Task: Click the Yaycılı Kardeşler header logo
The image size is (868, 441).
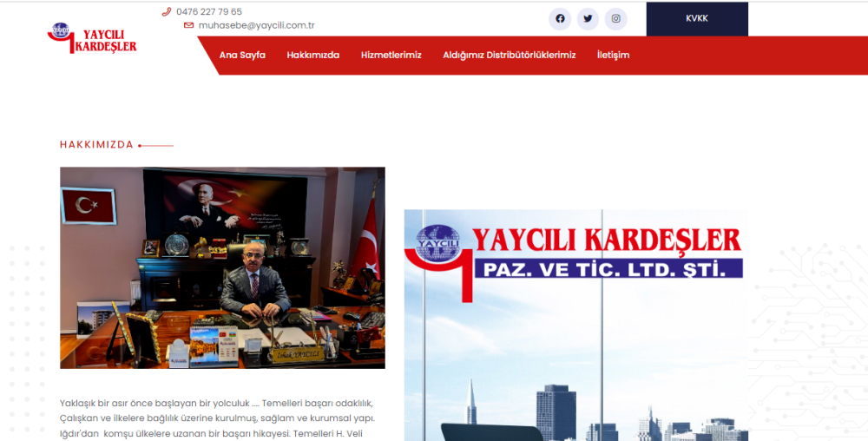Action: pyautogui.click(x=92, y=39)
